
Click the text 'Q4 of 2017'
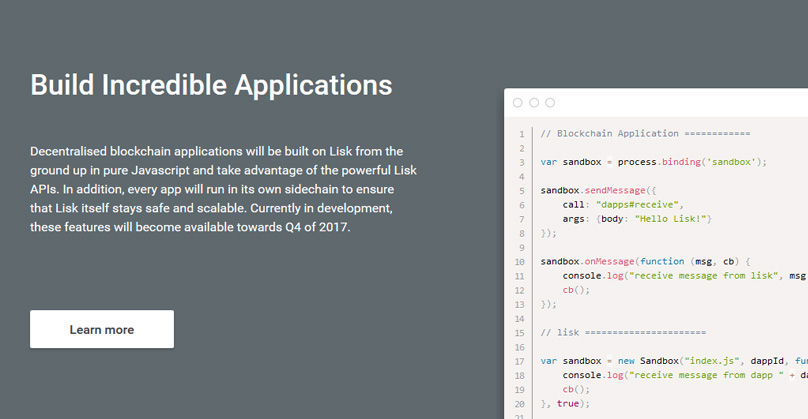[x=316, y=227]
